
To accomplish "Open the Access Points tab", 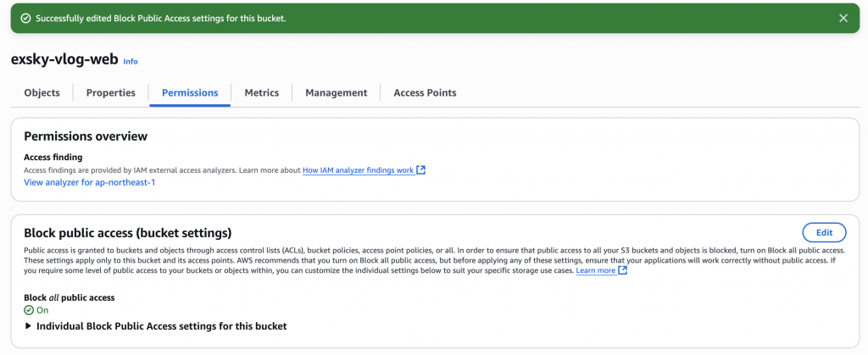I will [425, 92].
